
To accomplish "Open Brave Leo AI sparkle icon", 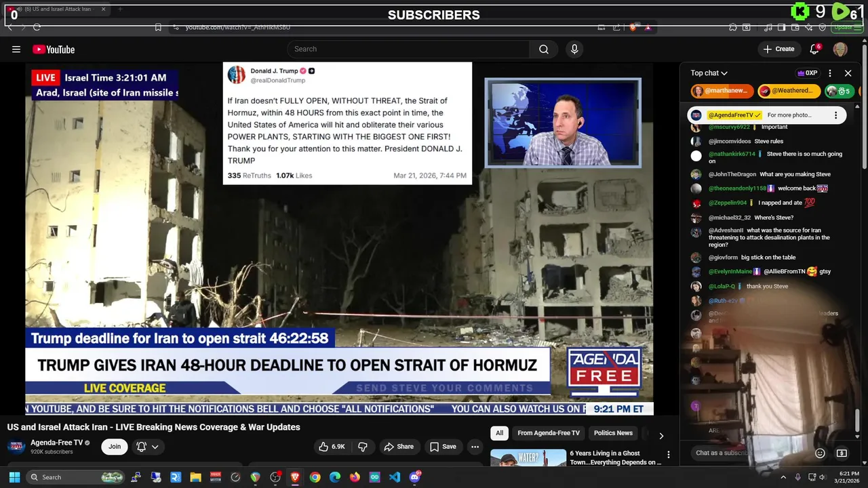I will tap(809, 27).
